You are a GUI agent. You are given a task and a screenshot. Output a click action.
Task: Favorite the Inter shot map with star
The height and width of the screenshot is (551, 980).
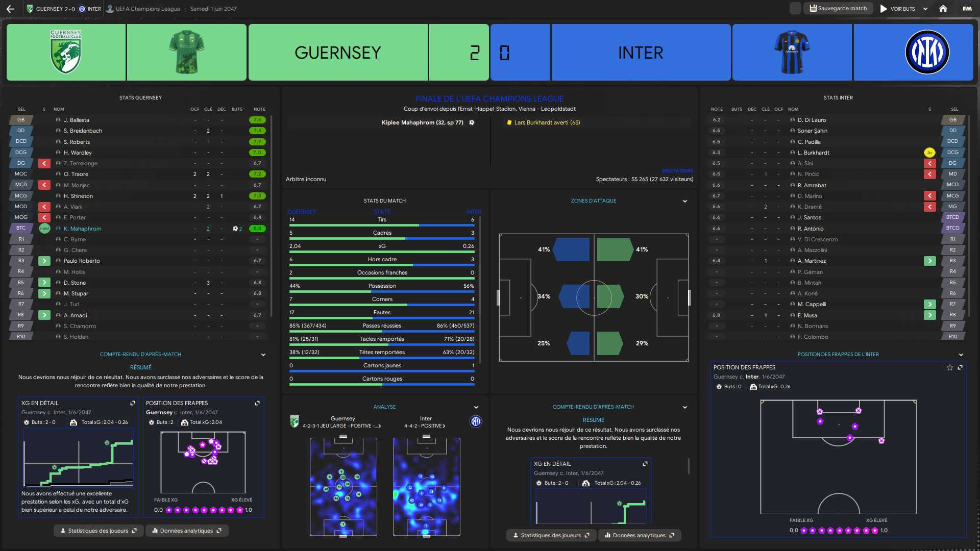[x=950, y=367]
